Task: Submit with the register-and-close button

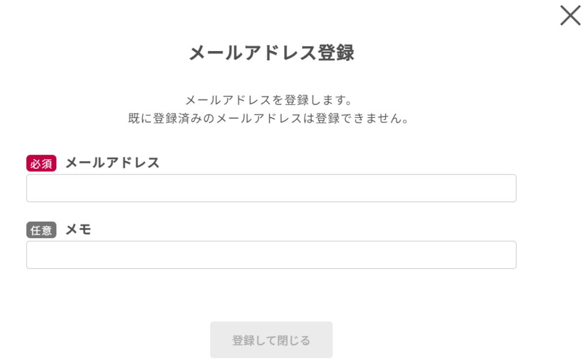Action: (x=271, y=340)
